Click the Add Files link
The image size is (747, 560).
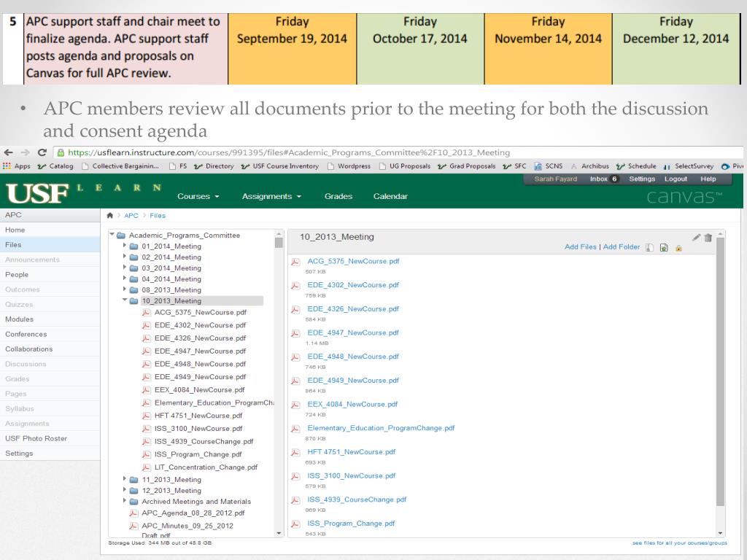(x=580, y=246)
